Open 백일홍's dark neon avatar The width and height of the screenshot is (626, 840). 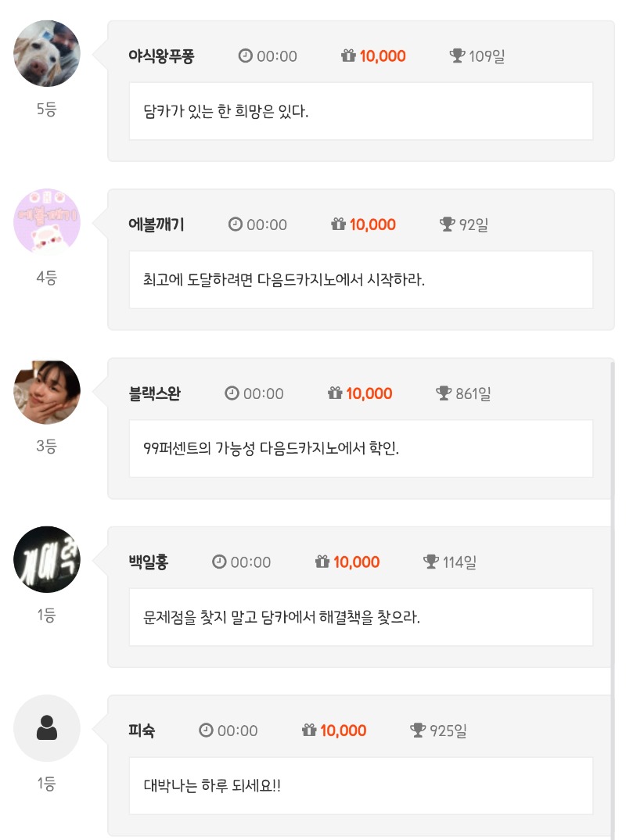coord(47,559)
